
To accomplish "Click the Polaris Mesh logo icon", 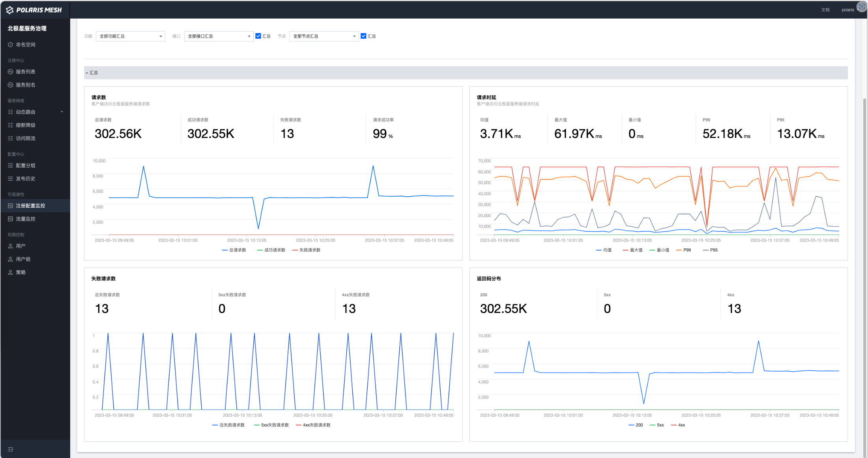I will (10, 10).
